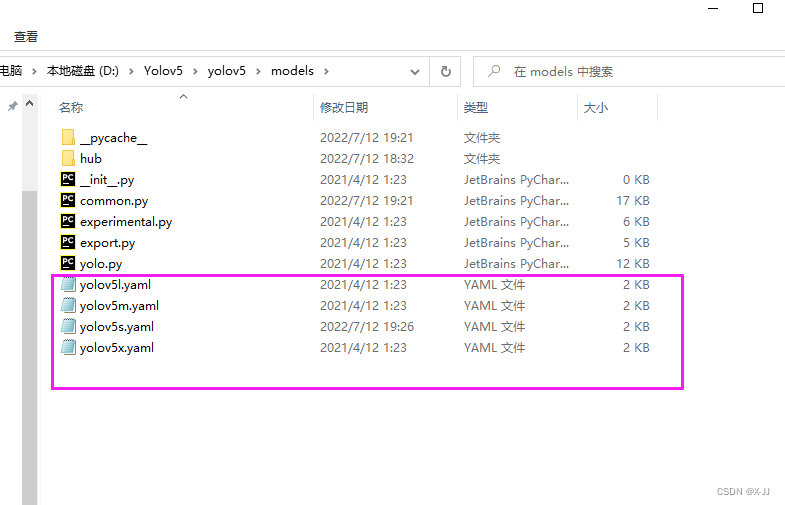
Task: Expand chevron after Yolov5 in breadcrumb
Action: tap(195, 72)
